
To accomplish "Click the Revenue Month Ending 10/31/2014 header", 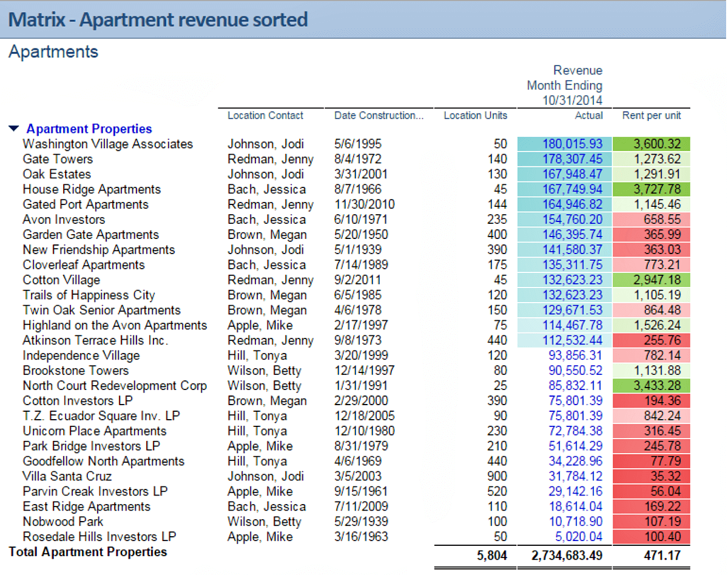I will (565, 86).
